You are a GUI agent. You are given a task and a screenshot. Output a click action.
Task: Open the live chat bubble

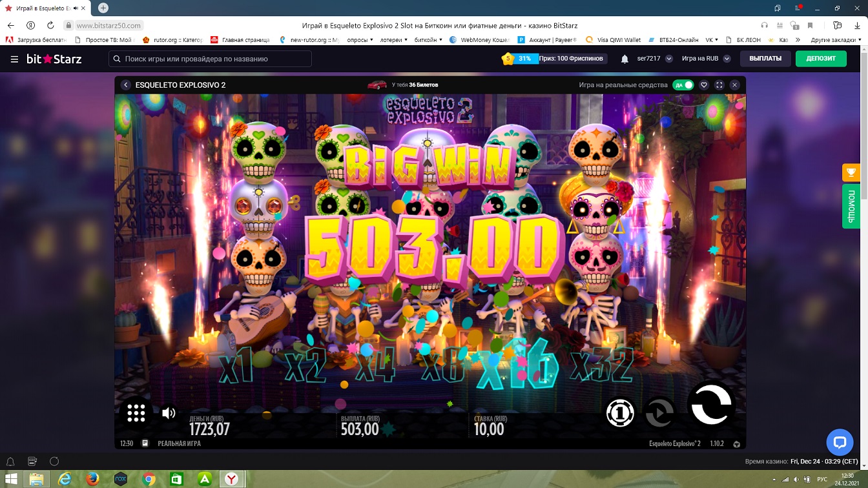(x=840, y=443)
